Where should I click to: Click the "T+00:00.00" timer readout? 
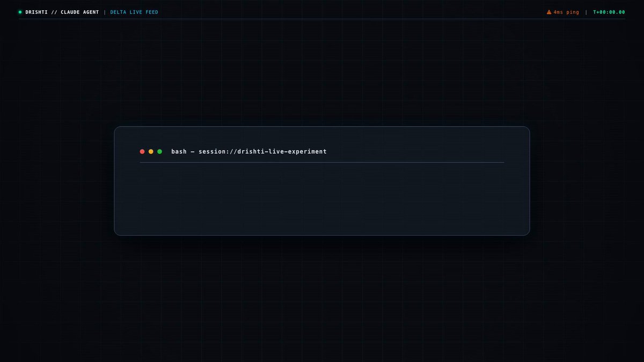(609, 12)
